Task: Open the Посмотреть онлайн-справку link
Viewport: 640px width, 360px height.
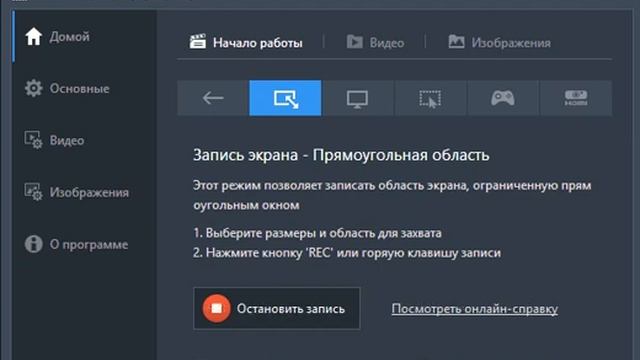Action: [475, 309]
